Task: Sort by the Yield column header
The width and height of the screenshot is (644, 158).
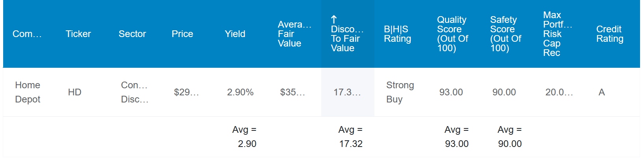Action: point(235,34)
